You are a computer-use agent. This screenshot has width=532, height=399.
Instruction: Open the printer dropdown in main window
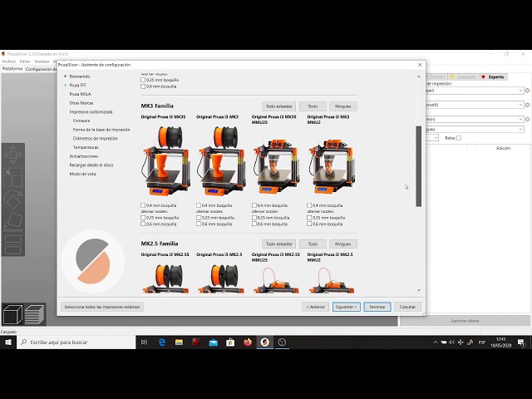pos(475,119)
